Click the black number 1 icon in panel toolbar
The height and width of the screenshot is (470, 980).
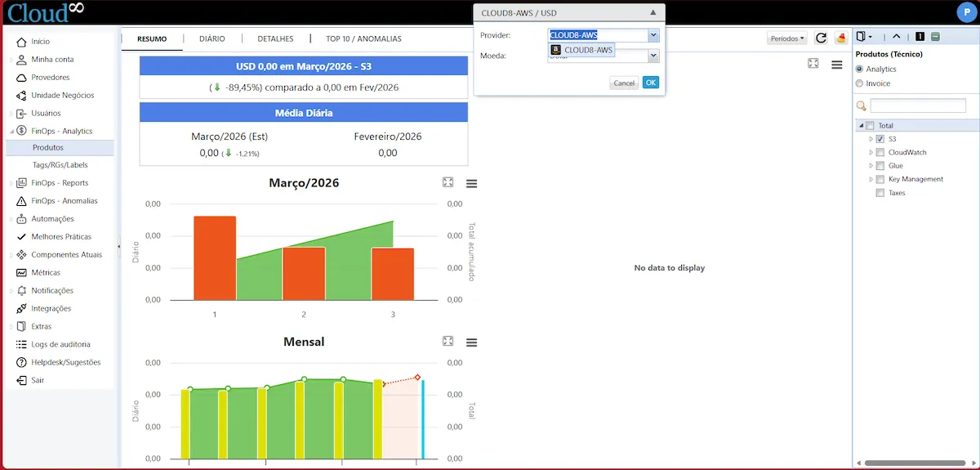[920, 37]
